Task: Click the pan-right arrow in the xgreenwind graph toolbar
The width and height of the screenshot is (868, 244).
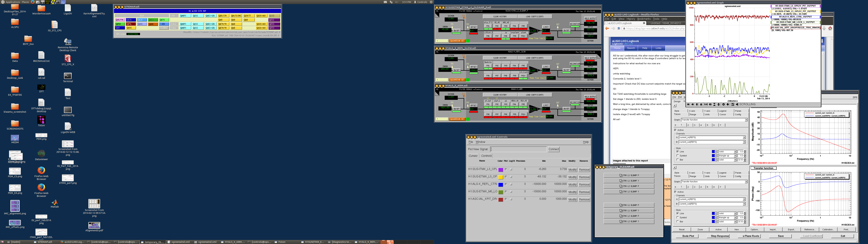Action: click(693, 105)
